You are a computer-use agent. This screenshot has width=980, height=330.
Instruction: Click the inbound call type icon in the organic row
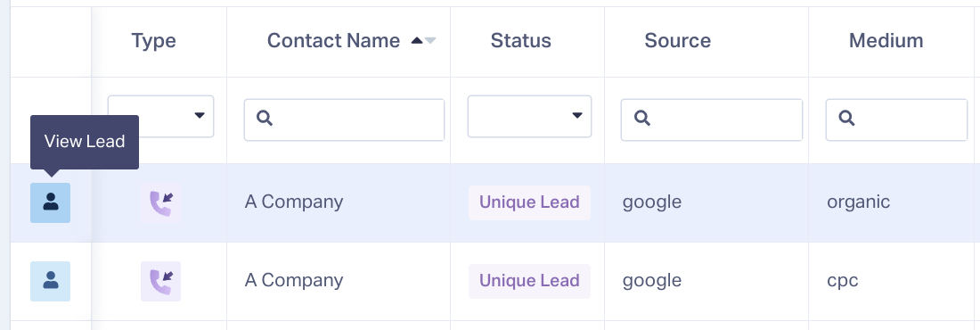click(160, 202)
